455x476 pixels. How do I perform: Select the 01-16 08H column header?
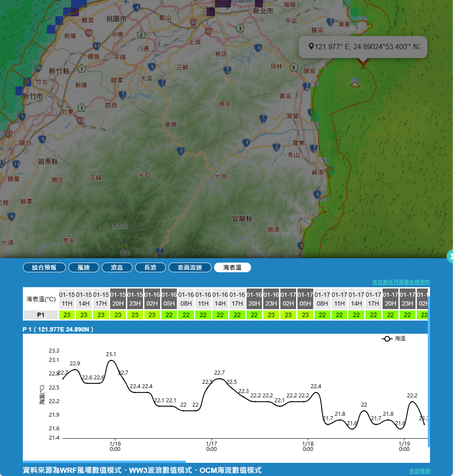click(x=186, y=299)
